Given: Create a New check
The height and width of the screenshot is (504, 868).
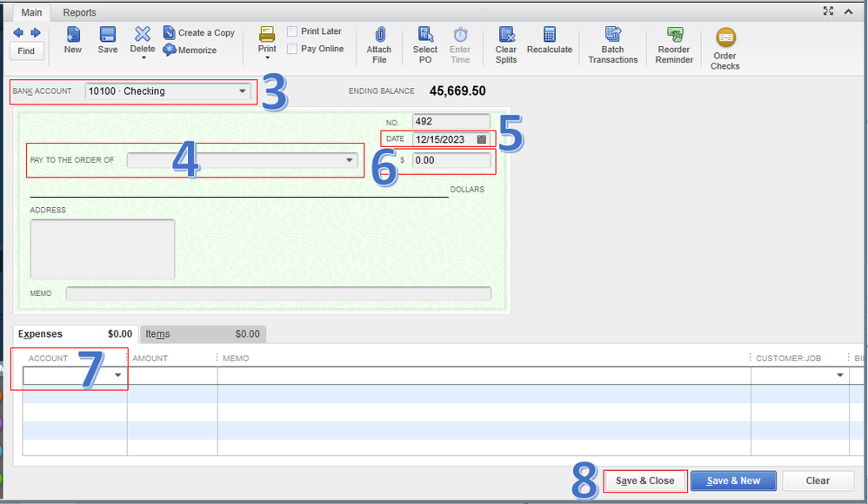Looking at the screenshot, I should click(x=72, y=40).
